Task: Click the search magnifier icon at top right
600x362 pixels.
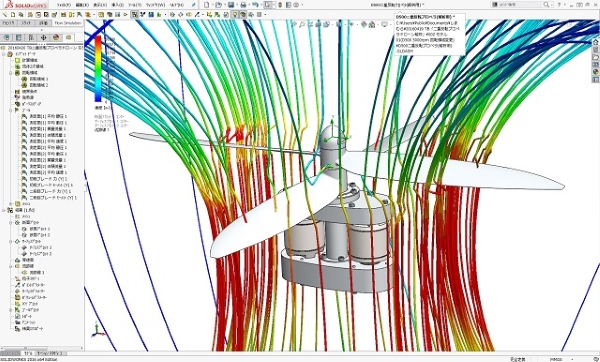Action: 546,5
